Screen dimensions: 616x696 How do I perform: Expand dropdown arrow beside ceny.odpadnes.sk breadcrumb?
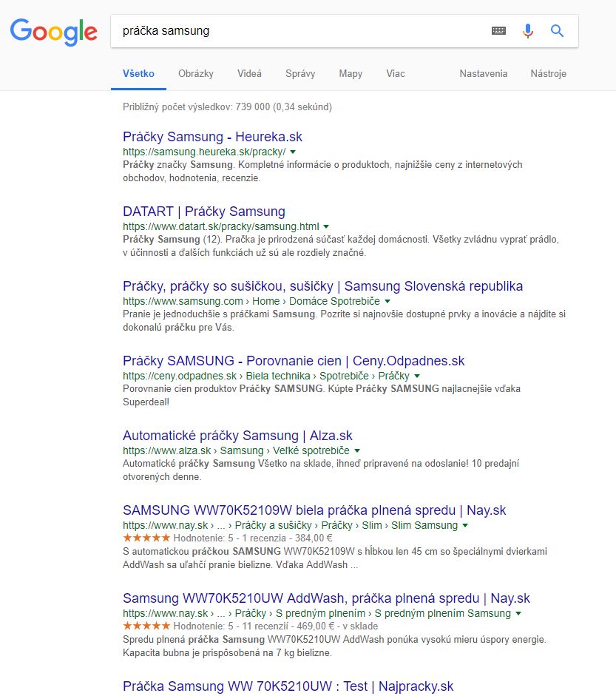click(x=417, y=376)
